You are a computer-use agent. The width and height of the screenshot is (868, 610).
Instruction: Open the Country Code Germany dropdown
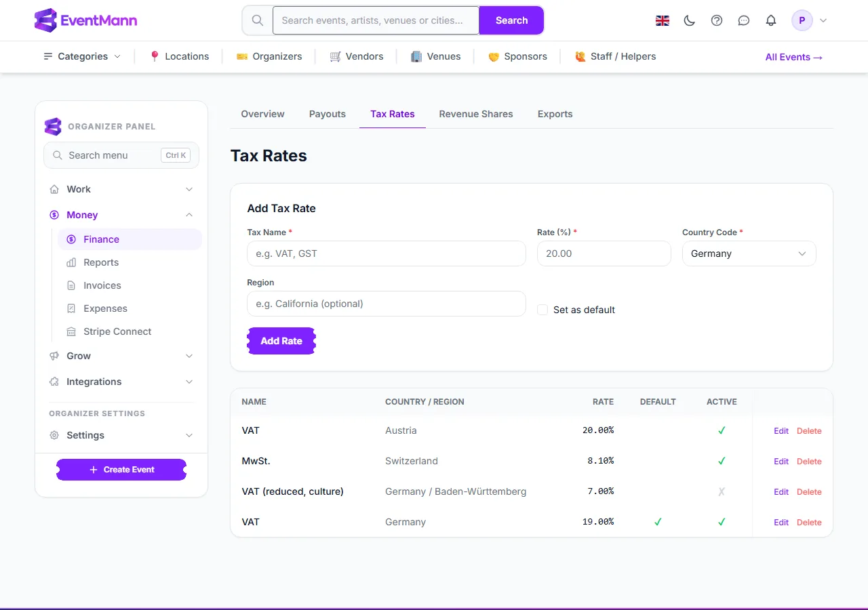pos(749,253)
